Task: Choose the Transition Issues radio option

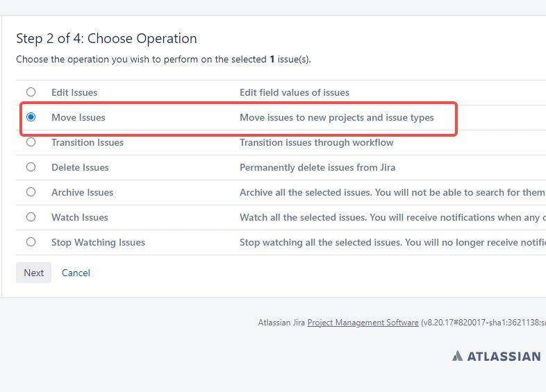Action: pyautogui.click(x=31, y=142)
